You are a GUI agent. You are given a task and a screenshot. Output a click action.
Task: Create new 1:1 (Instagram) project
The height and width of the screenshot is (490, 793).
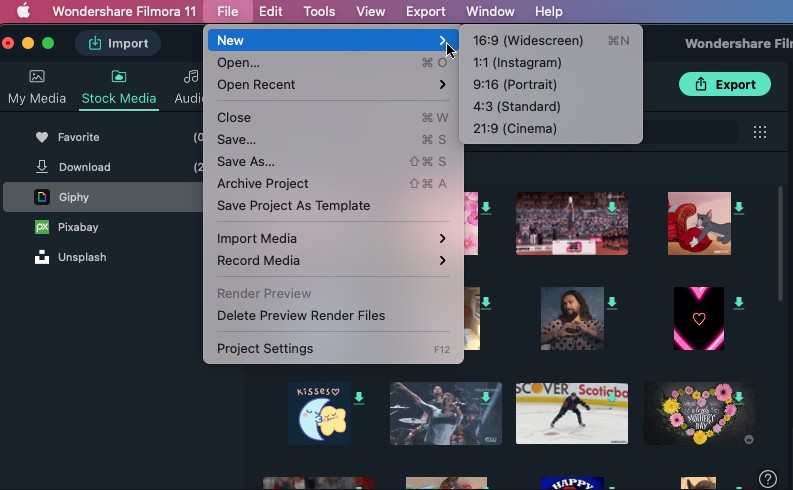coord(551,63)
